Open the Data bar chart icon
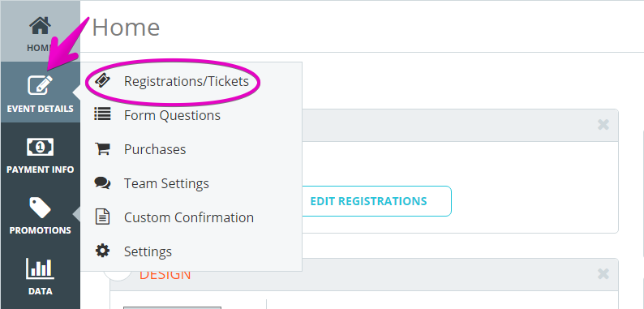644x309 pixels. tap(41, 268)
